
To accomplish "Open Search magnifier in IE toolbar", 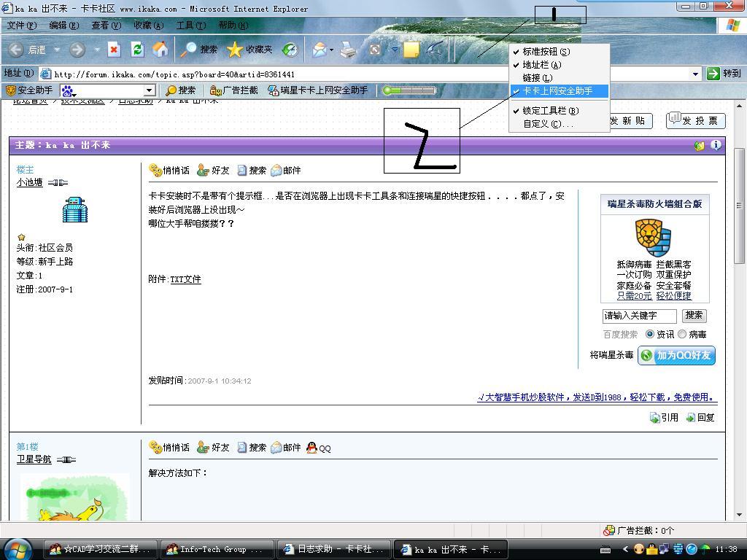I will click(189, 50).
